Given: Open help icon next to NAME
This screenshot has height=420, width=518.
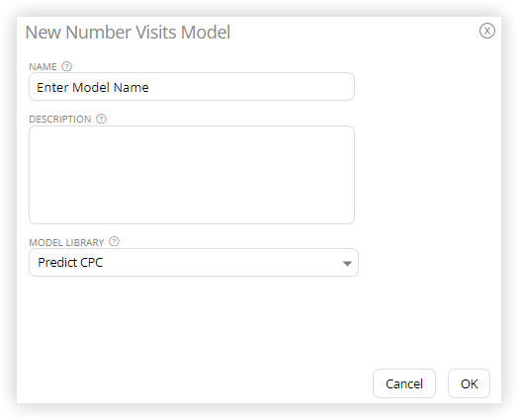Looking at the screenshot, I should [x=67, y=66].
